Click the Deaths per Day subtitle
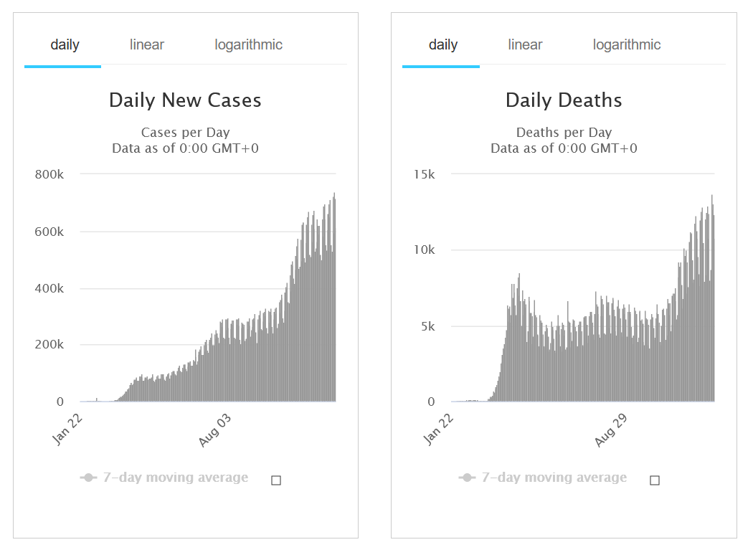 coord(564,133)
